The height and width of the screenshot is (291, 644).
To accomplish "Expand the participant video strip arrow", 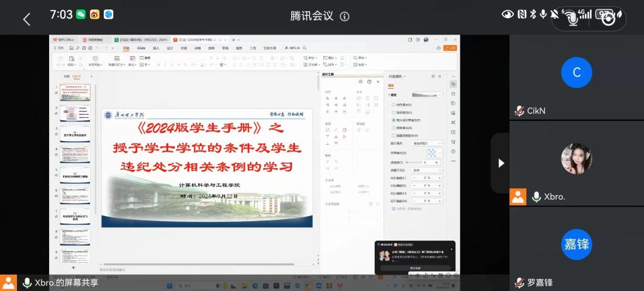I will 501,163.
